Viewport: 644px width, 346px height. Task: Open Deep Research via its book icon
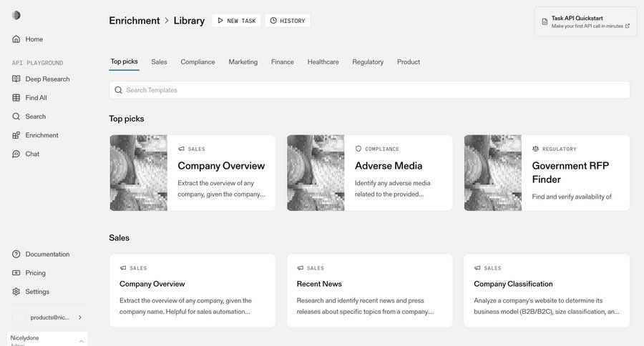[16, 79]
